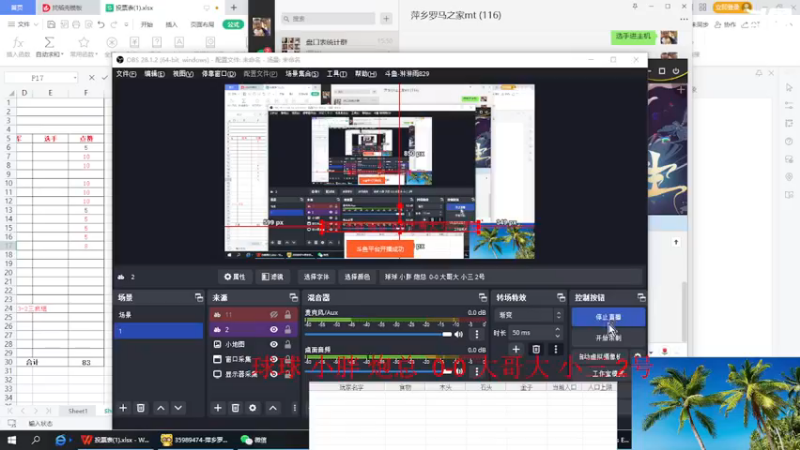
Task: Open transition options three-dot menu
Action: (556, 349)
